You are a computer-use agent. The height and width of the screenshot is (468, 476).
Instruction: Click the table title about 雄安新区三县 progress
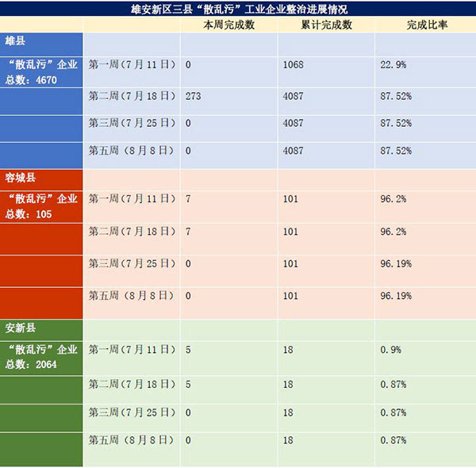point(238,9)
